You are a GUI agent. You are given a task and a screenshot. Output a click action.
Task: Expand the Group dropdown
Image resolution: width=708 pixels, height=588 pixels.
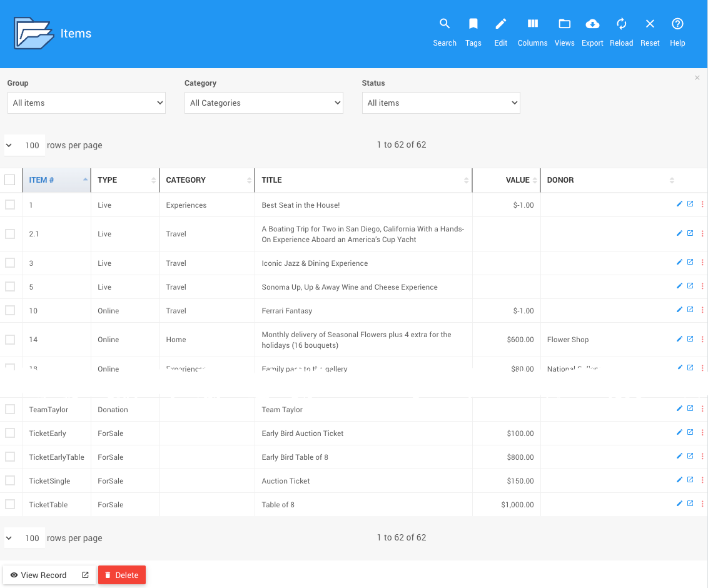coord(86,103)
